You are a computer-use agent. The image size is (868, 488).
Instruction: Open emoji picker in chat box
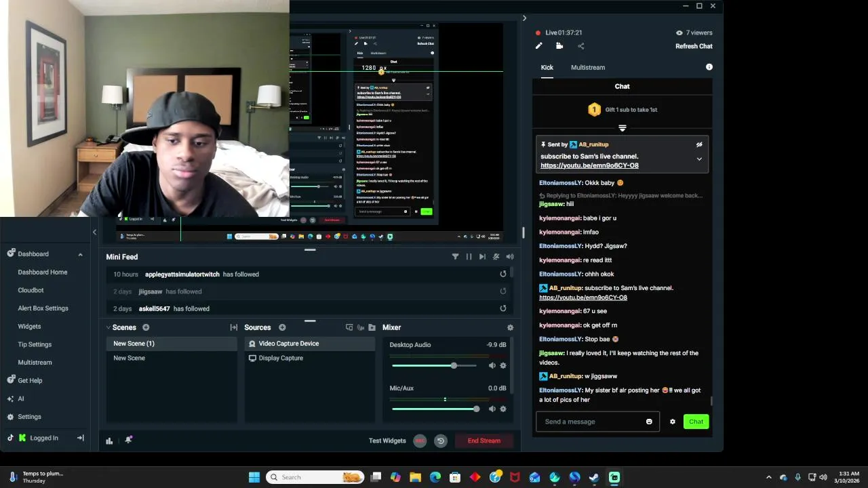point(649,422)
